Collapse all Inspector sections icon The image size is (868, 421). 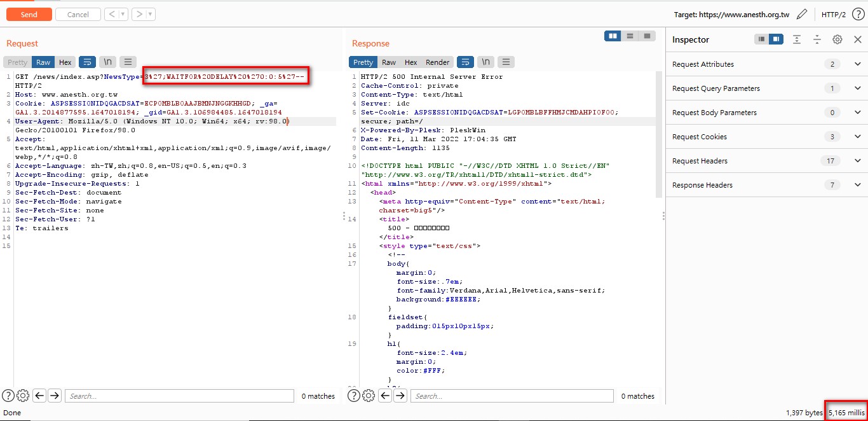click(x=817, y=39)
